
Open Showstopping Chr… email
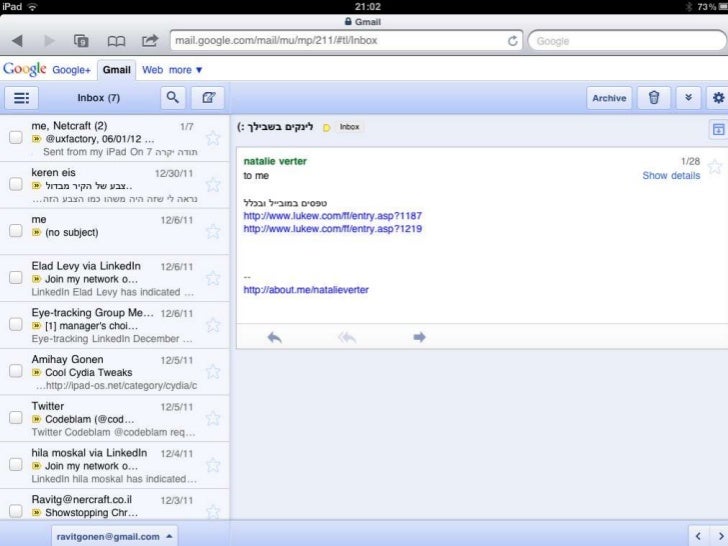tap(91, 513)
